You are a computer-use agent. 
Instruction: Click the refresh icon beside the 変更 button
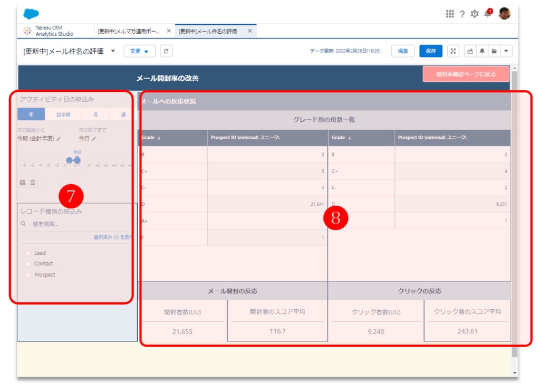[166, 51]
